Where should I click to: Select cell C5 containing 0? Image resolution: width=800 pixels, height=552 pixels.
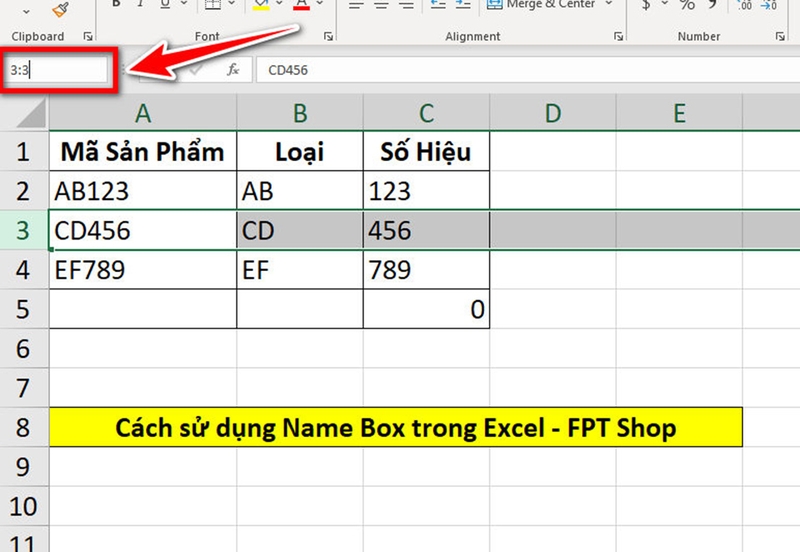(x=427, y=309)
